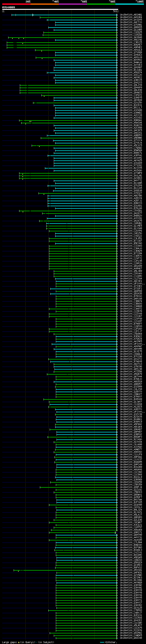Viewport: 146px width, 644px height.
Task: Open hit UniRef100_A8IAN1
Action: pos(131,15)
